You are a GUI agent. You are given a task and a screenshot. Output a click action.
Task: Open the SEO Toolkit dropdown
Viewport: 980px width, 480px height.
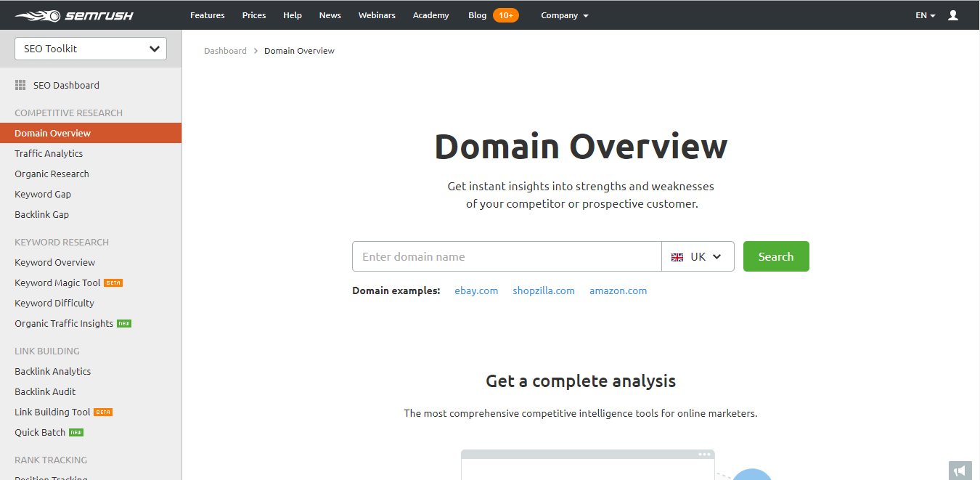coord(90,48)
